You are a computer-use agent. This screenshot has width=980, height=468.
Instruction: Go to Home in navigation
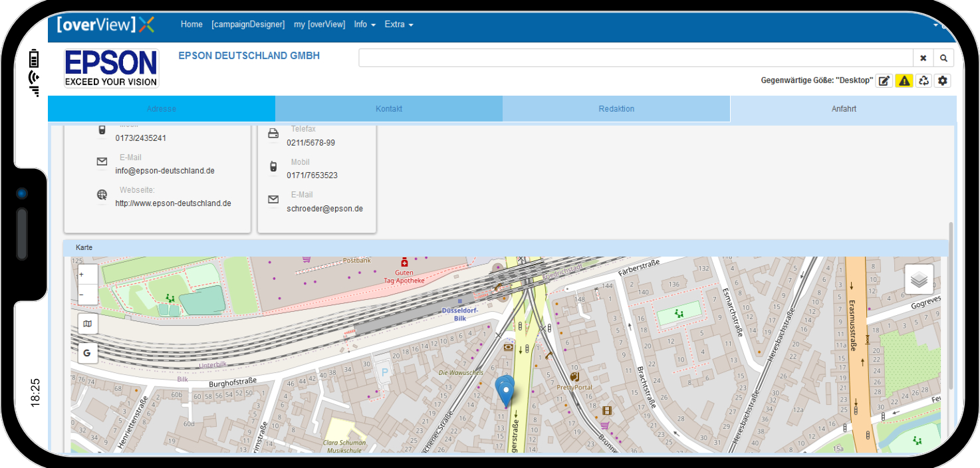(191, 24)
